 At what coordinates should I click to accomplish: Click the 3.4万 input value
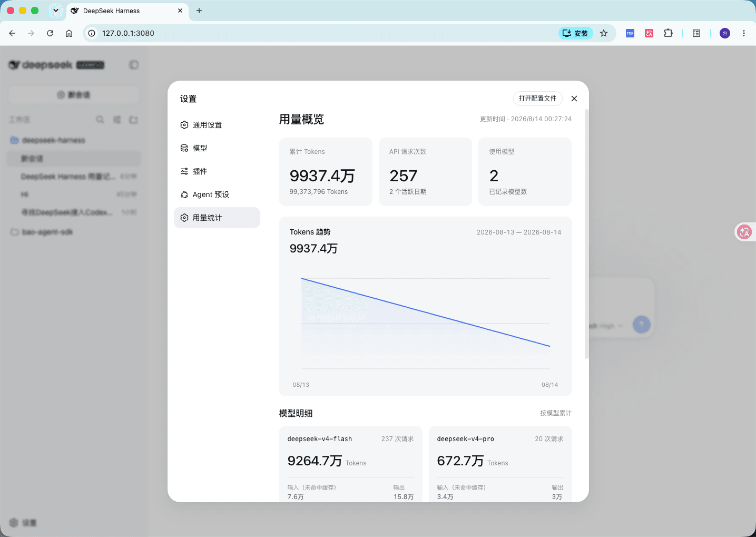tap(445, 497)
